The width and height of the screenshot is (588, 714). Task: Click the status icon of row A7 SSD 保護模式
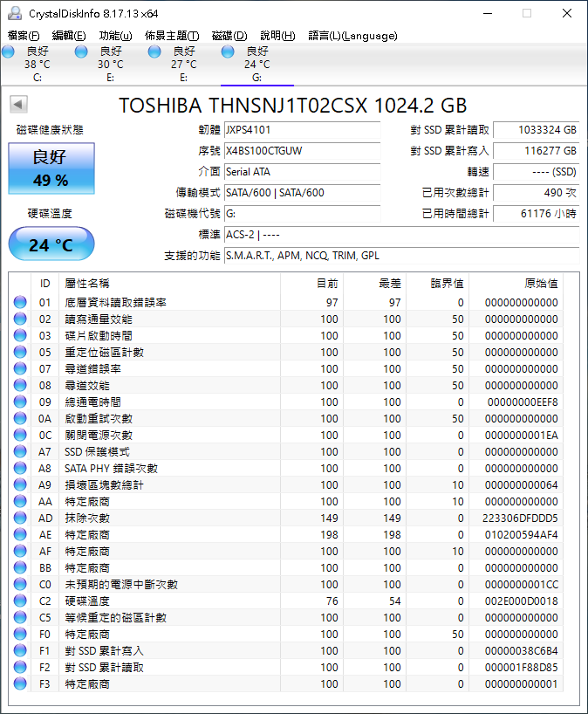(x=20, y=451)
